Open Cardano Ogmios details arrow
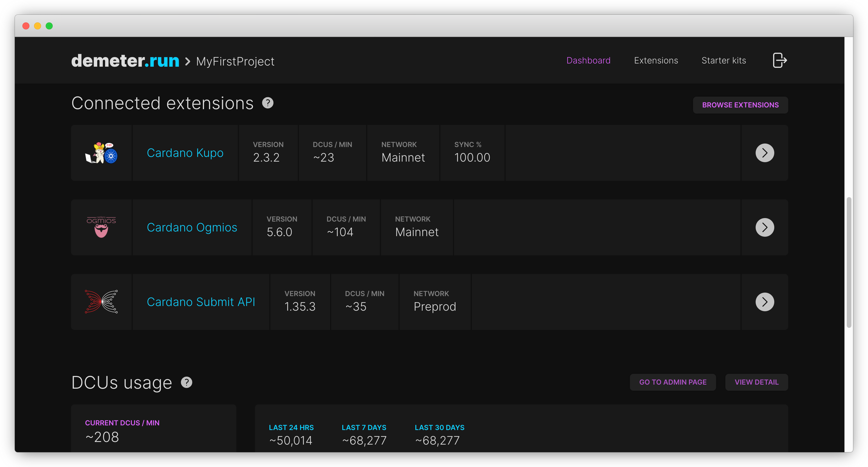Screen dimensions: 868x467 (765, 227)
